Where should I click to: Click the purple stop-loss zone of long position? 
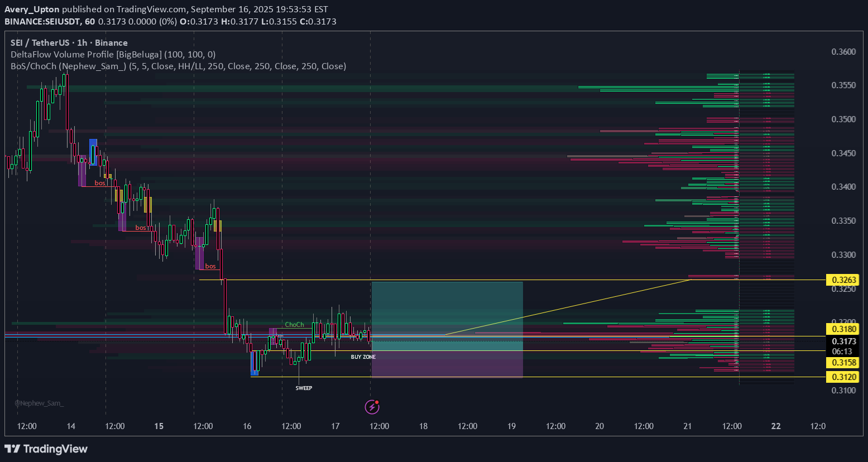447,360
